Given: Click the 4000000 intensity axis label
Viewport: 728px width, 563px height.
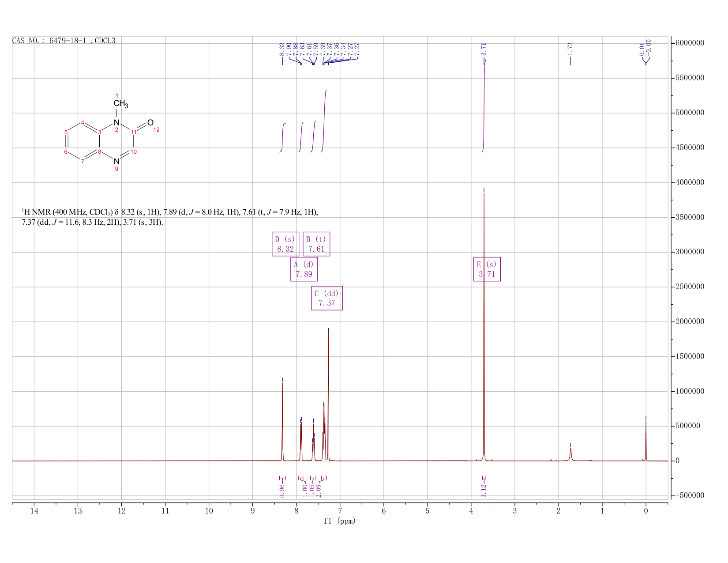Looking at the screenshot, I should [690, 182].
